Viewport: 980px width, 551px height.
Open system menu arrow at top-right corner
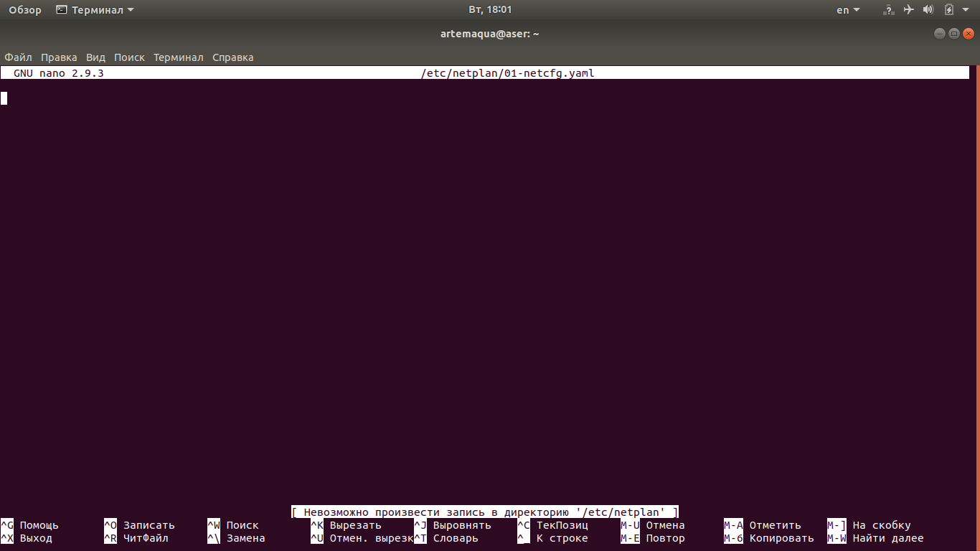pyautogui.click(x=966, y=10)
